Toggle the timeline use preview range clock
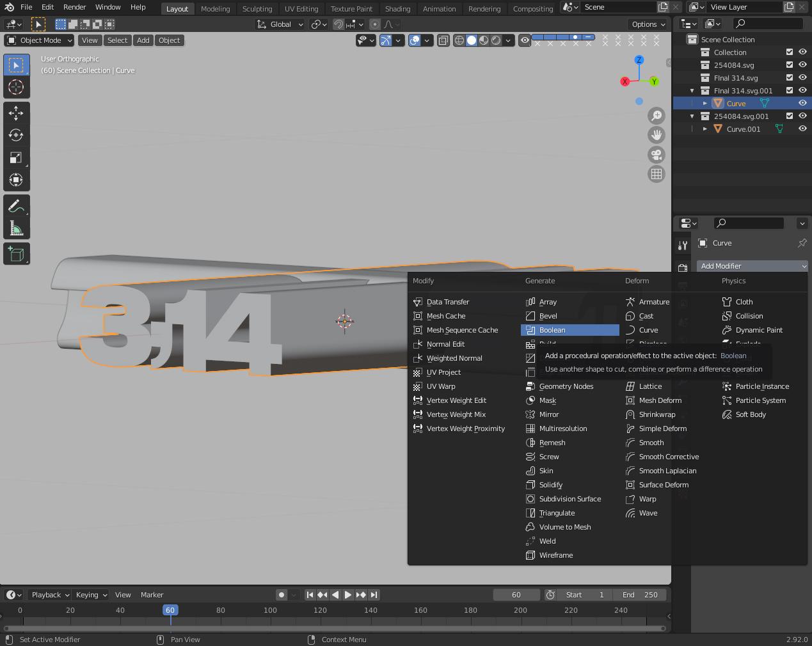This screenshot has width=812, height=646. coord(550,595)
